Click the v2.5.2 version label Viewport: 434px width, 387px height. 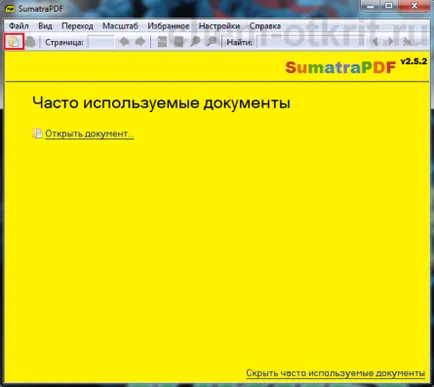(414, 61)
